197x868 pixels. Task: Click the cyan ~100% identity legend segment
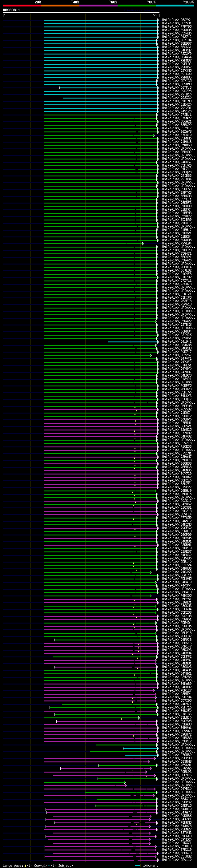(175, 6)
